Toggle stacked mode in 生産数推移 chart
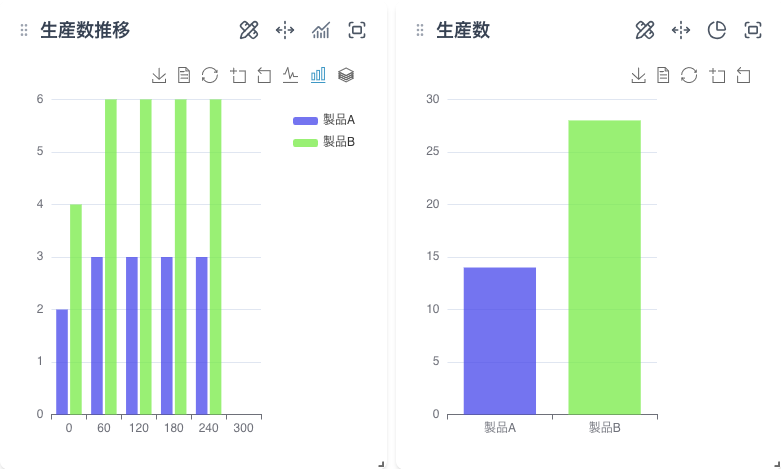Image resolution: width=781 pixels, height=469 pixels. coord(345,75)
